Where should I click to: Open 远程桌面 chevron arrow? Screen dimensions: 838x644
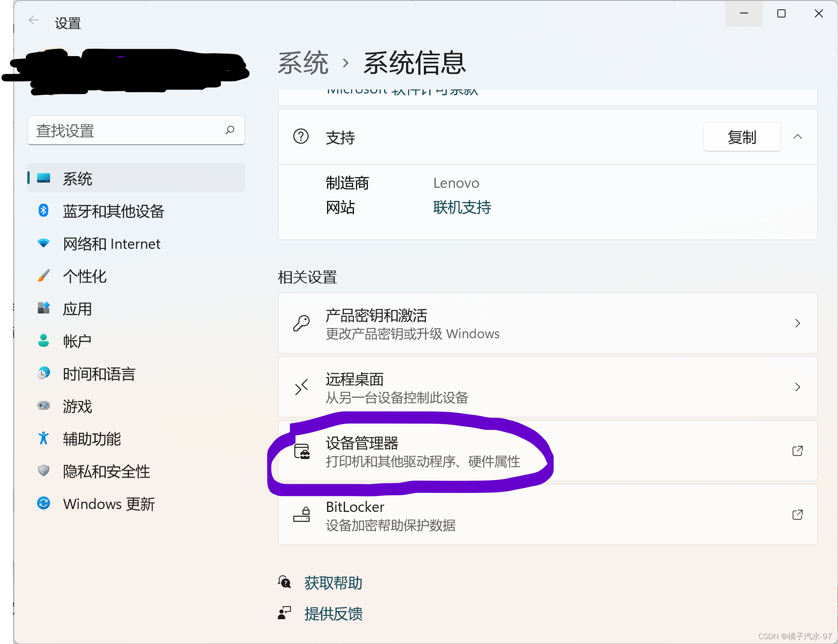(797, 387)
